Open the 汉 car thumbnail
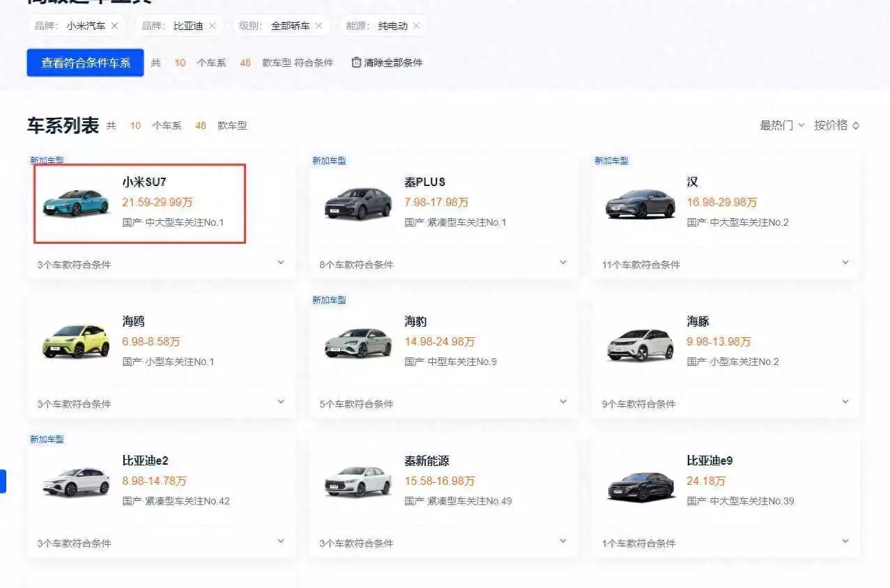This screenshot has width=890, height=588. (x=640, y=203)
